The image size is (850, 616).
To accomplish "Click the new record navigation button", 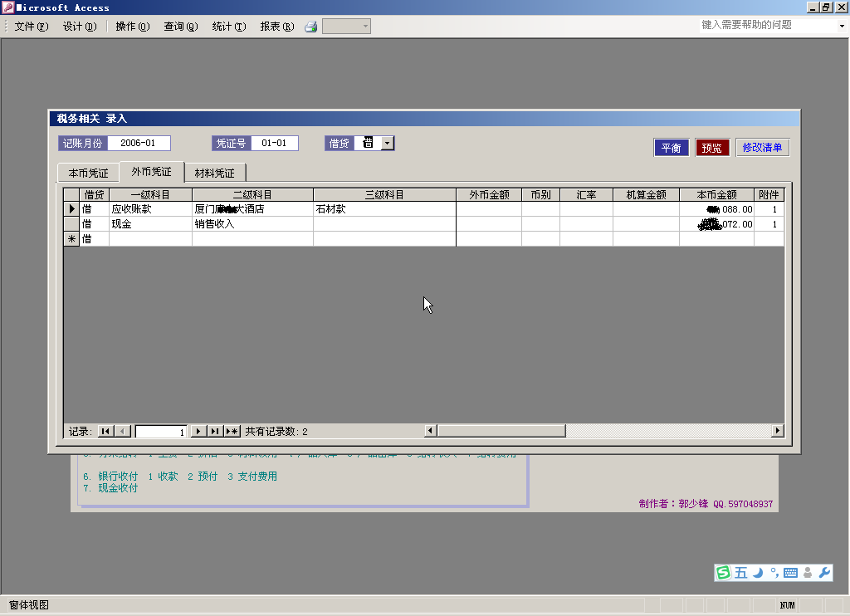I will tap(232, 431).
